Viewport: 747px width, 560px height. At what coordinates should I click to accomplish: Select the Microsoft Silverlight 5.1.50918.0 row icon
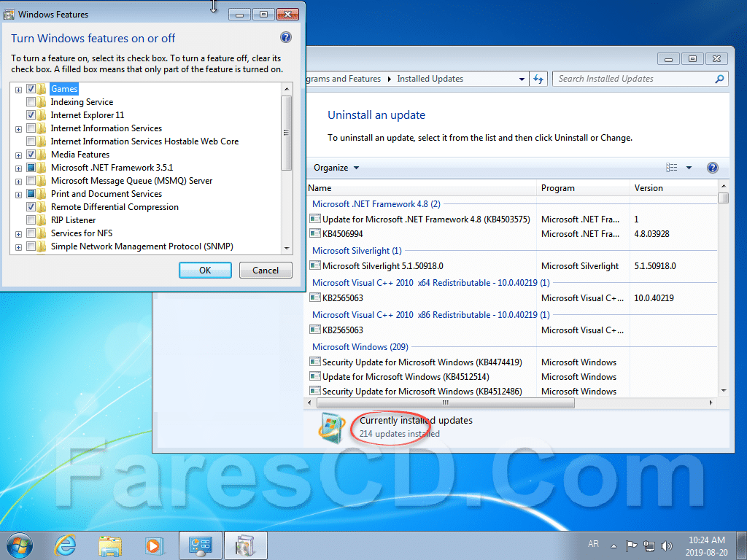[x=315, y=265]
